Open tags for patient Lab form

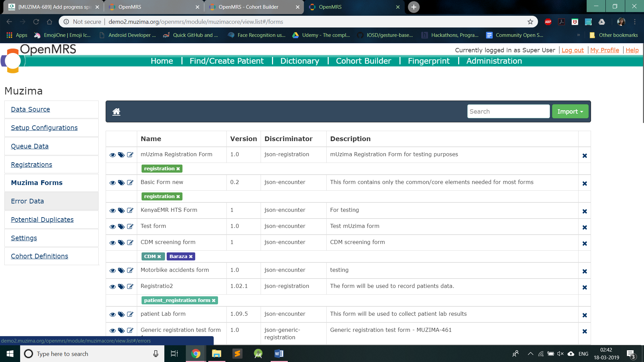[x=121, y=314]
